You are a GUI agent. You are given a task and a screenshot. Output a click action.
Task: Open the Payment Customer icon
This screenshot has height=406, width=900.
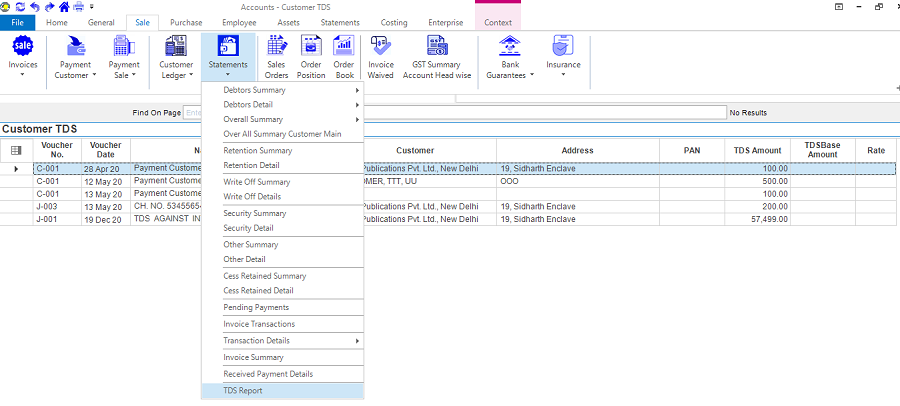(x=74, y=46)
